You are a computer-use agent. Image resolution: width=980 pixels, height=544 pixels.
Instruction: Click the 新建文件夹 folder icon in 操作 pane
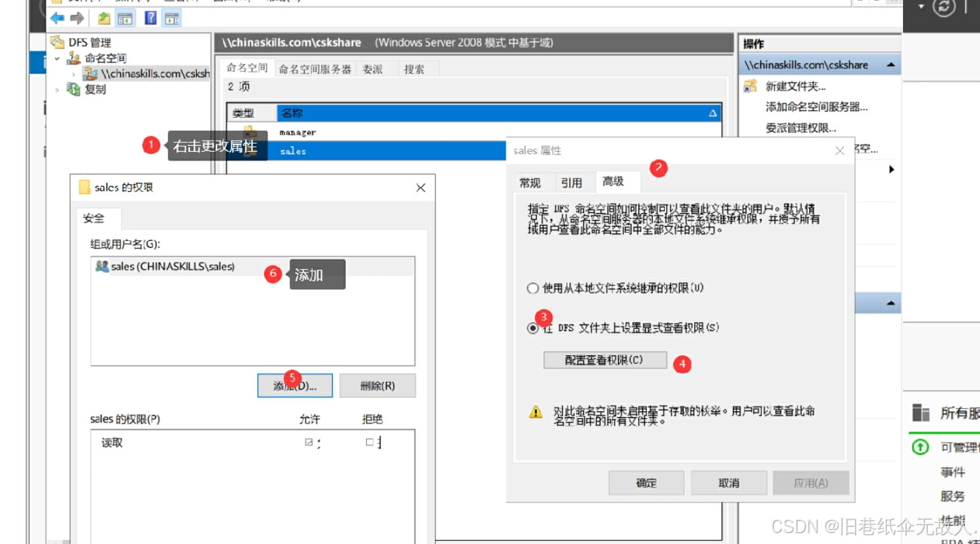[x=749, y=86]
